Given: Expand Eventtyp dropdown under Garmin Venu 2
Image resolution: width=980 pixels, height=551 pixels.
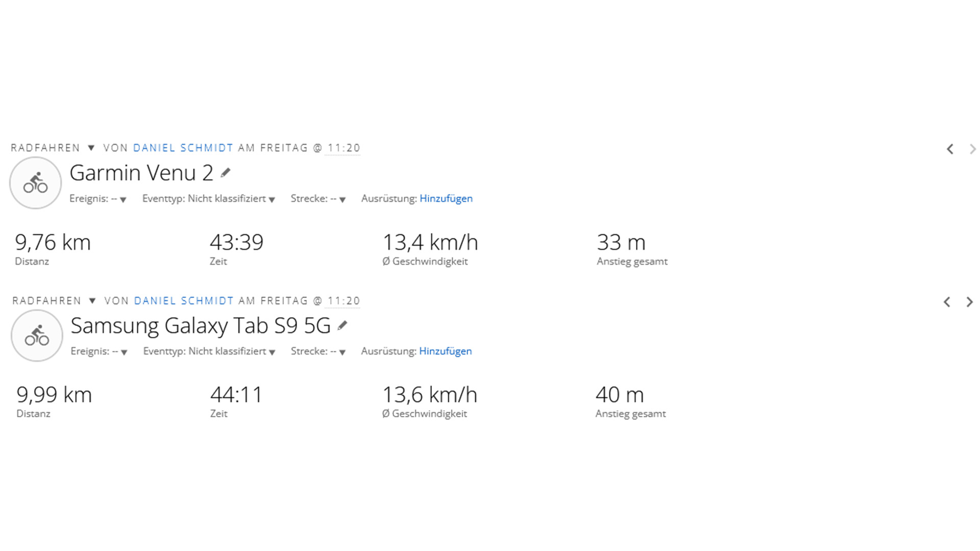Looking at the screenshot, I should pos(209,199).
